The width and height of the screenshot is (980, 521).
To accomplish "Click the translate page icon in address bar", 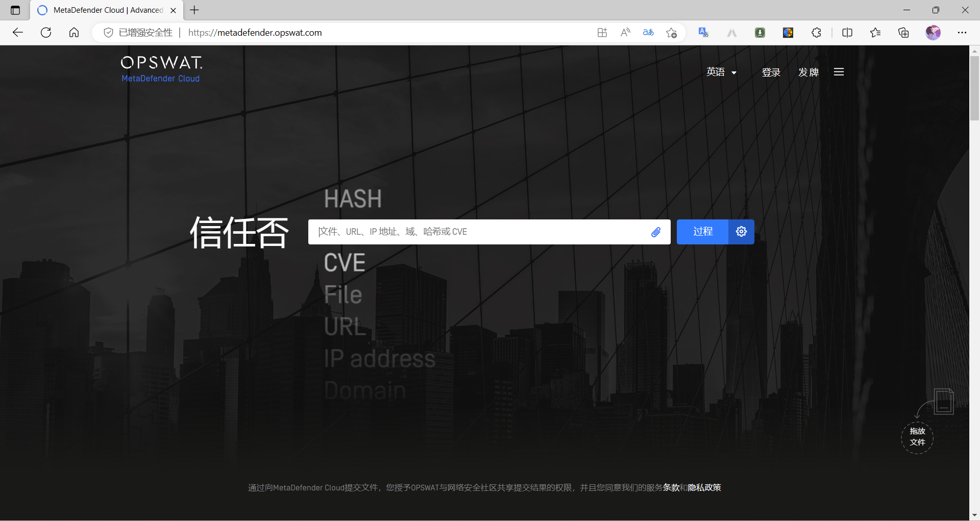I will tap(648, 32).
